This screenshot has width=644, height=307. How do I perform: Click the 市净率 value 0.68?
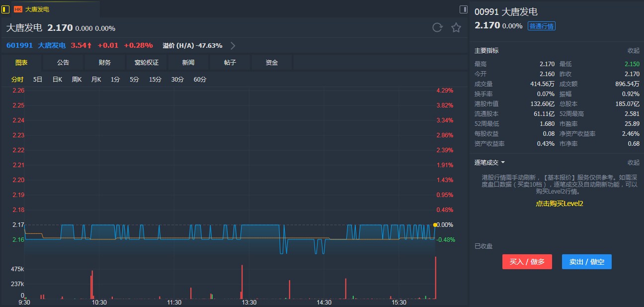coord(634,144)
